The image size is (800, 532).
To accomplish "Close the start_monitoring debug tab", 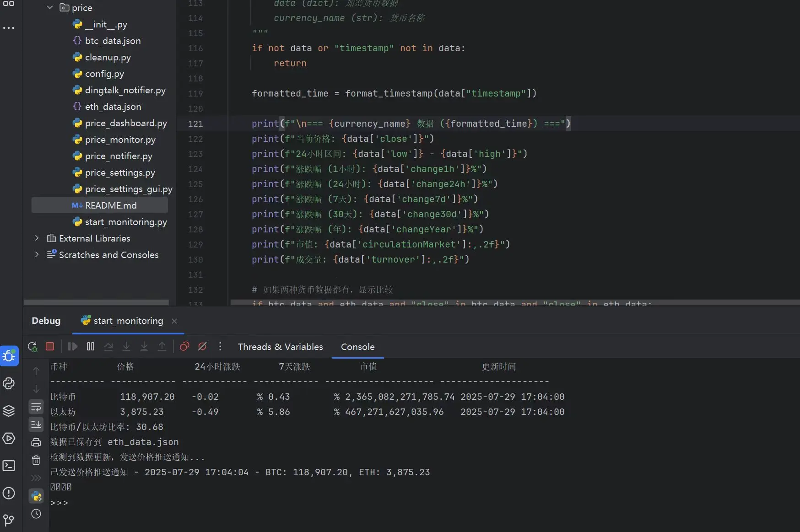I will point(174,321).
